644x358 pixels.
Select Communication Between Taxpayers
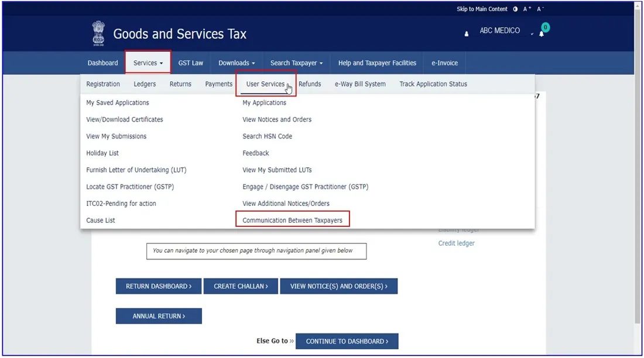point(292,220)
